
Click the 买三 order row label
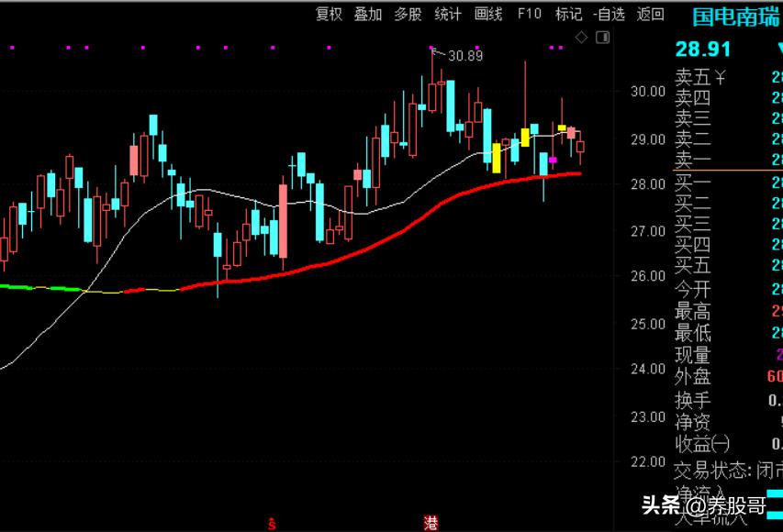pyautogui.click(x=693, y=224)
